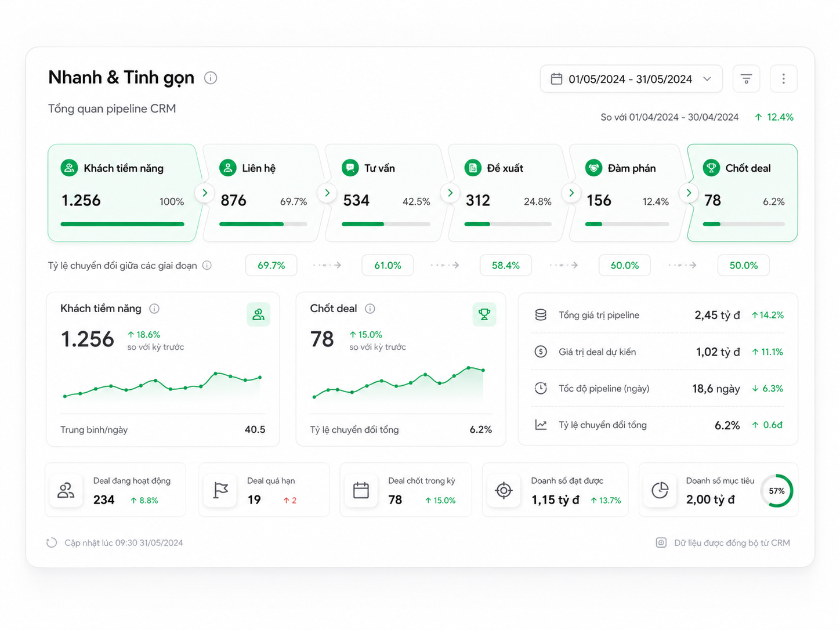Click the 234 active deals number
The height and width of the screenshot is (630, 840).
pos(104,500)
